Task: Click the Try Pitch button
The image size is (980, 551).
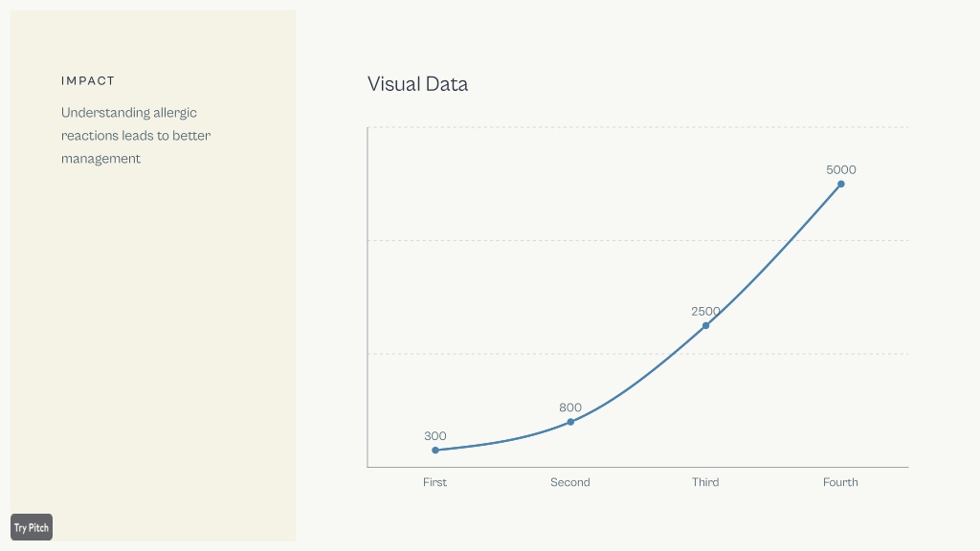Action: 32,527
